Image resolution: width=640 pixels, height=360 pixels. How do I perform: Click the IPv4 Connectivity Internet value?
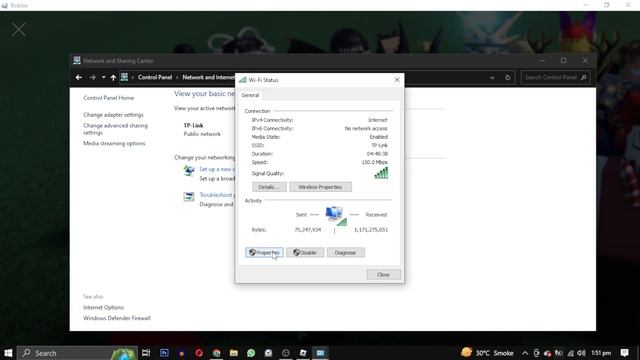[x=378, y=120]
